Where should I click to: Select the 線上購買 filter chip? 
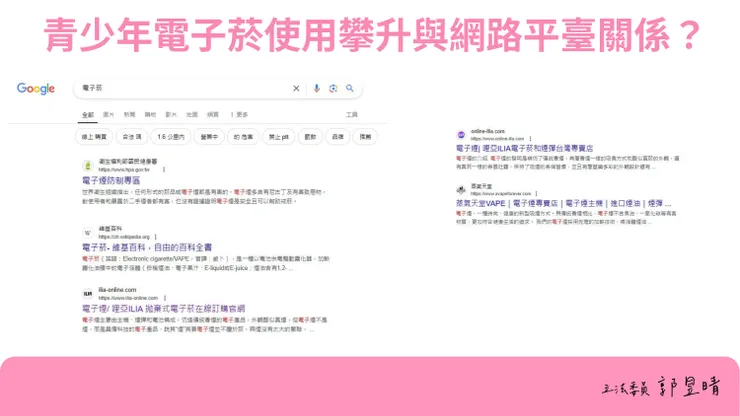(x=94, y=137)
